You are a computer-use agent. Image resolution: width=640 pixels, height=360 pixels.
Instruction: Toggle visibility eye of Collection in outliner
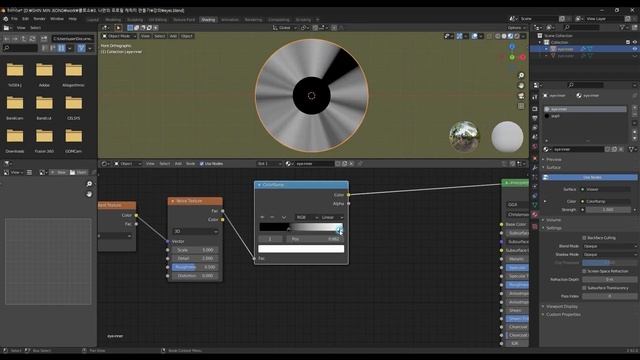[635, 42]
